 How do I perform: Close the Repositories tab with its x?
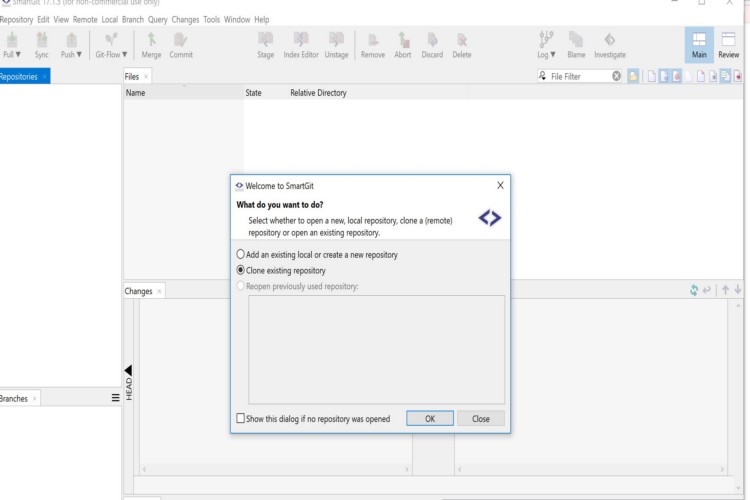click(x=44, y=77)
